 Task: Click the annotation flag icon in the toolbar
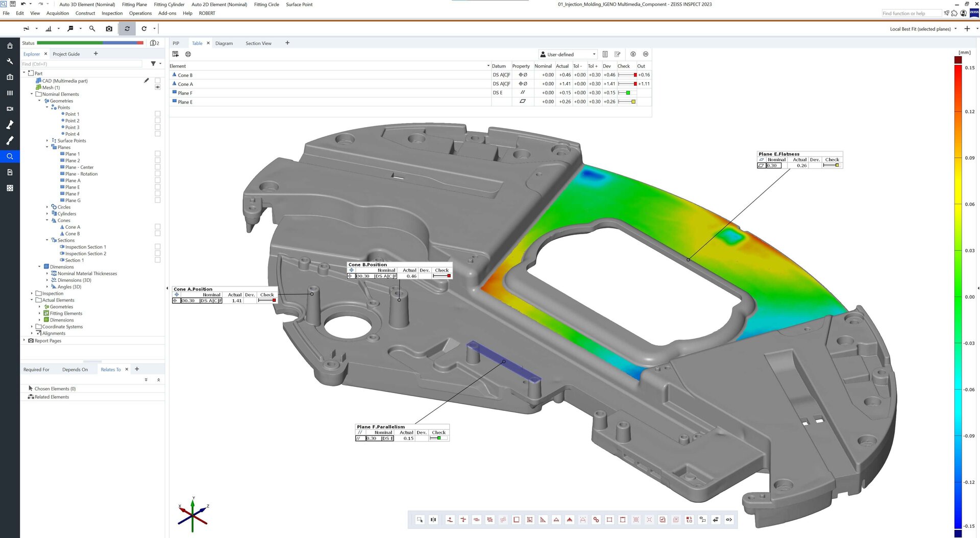(x=70, y=29)
